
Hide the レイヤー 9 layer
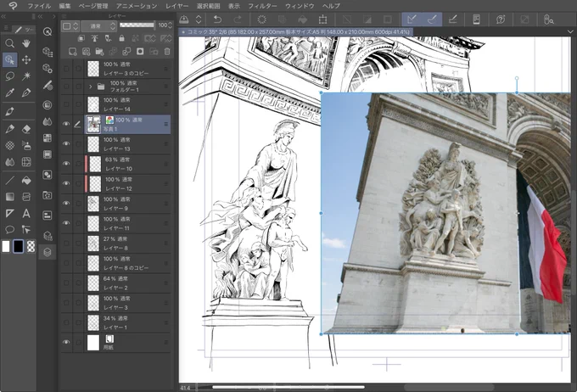tap(66, 204)
